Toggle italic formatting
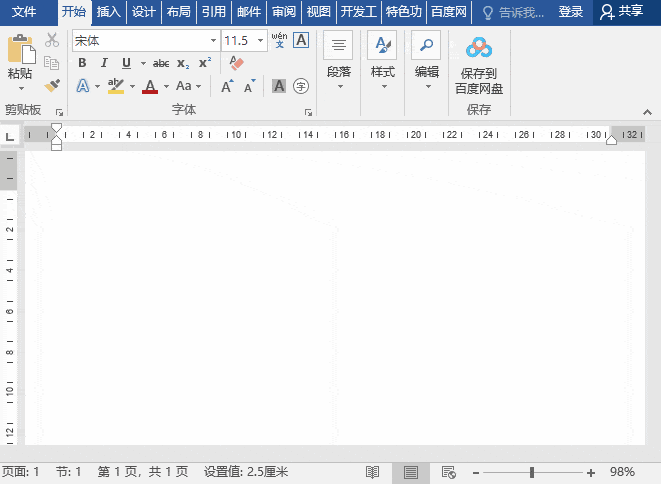Screen dimensions: 661x484 coord(104,63)
